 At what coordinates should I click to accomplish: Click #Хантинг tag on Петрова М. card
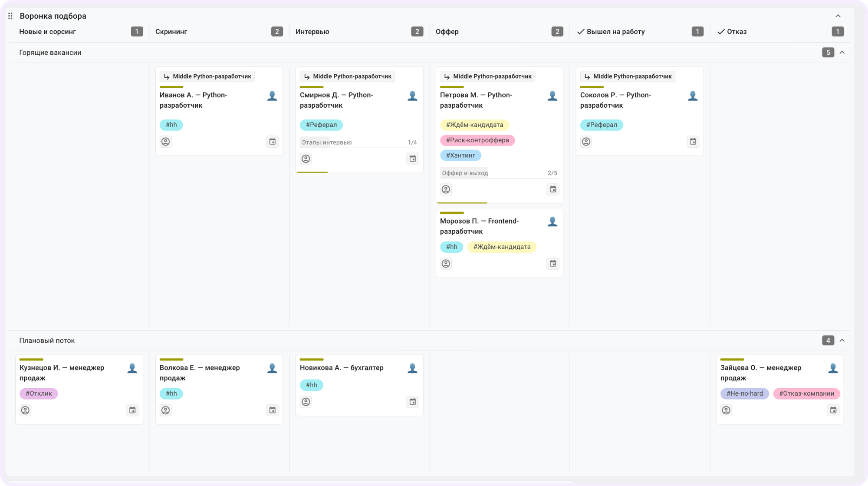pyautogui.click(x=460, y=155)
